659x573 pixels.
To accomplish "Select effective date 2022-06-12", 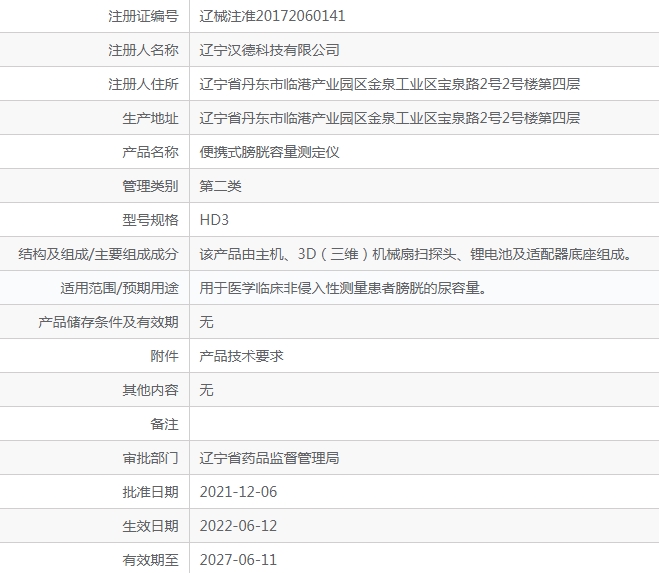I will click(x=238, y=526).
